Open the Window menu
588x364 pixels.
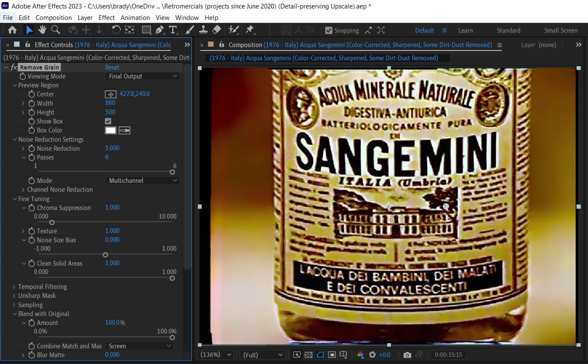(187, 17)
